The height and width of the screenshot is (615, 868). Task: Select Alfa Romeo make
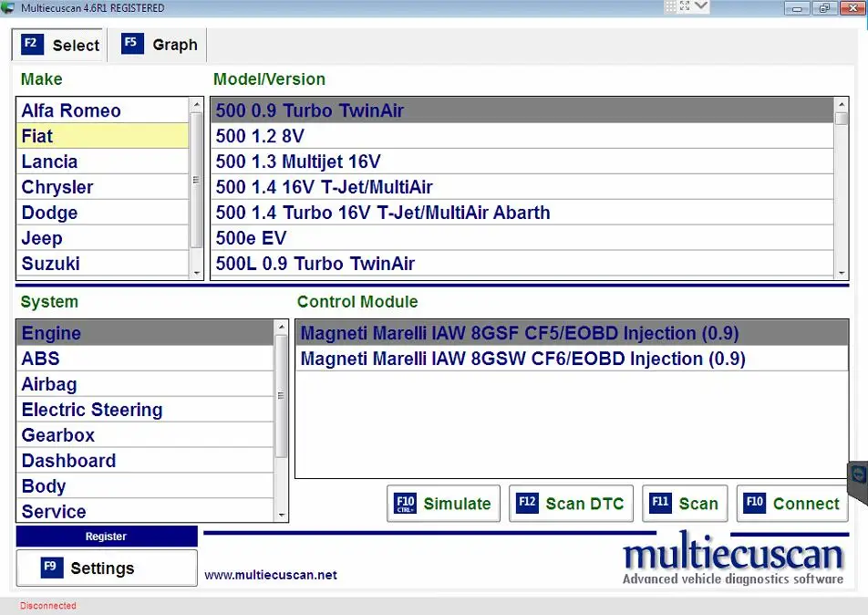[103, 110]
